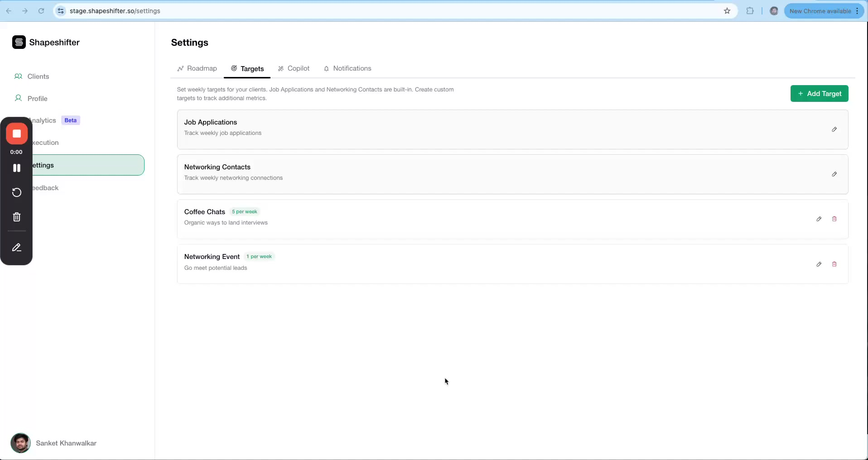This screenshot has width=868, height=460.
Task: Discard recording with trash icon
Action: pos(17,217)
